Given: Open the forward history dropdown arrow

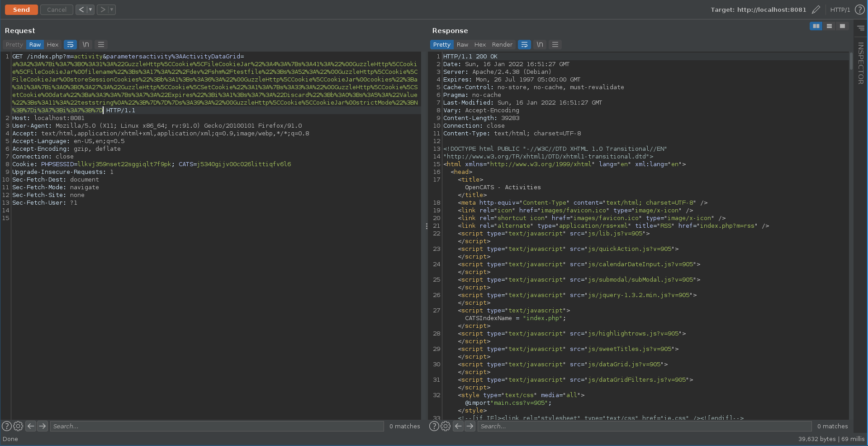Looking at the screenshot, I should click(x=112, y=10).
